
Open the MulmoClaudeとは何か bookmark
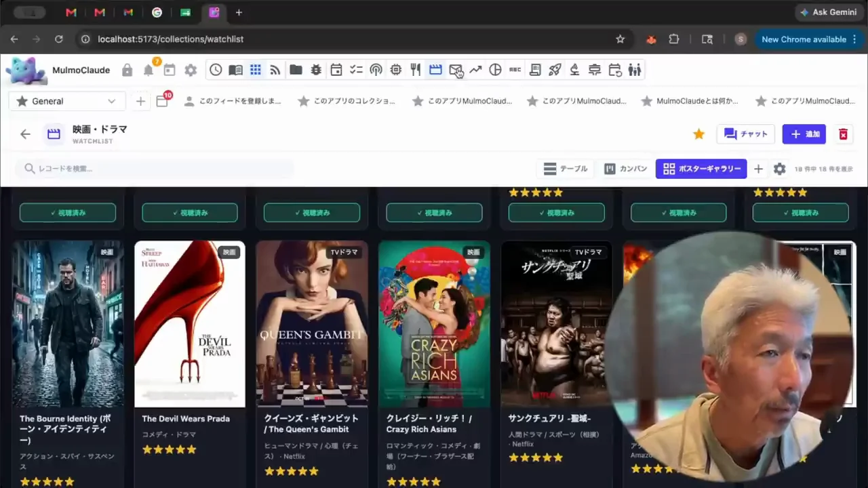coord(690,101)
